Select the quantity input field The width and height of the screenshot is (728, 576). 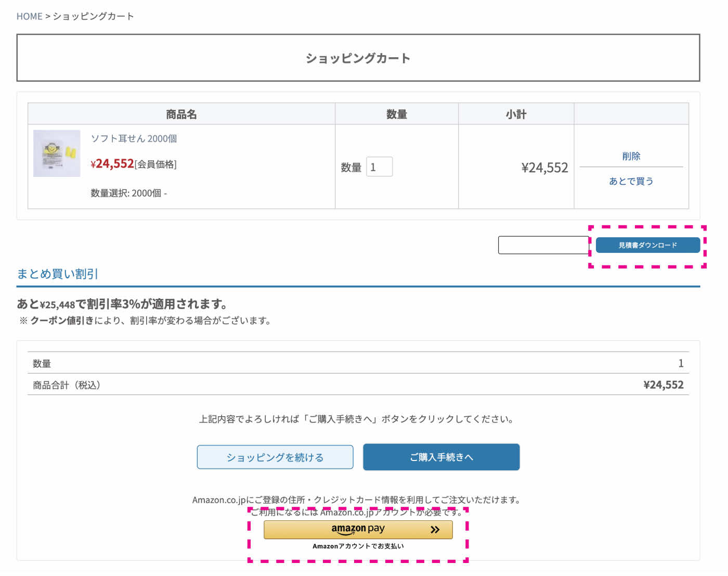coord(379,167)
